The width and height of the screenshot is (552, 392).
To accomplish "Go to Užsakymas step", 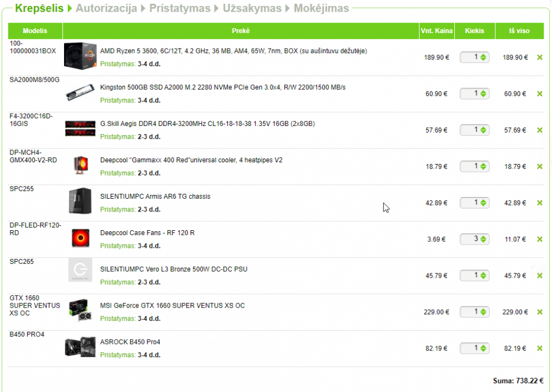I will (252, 8).
